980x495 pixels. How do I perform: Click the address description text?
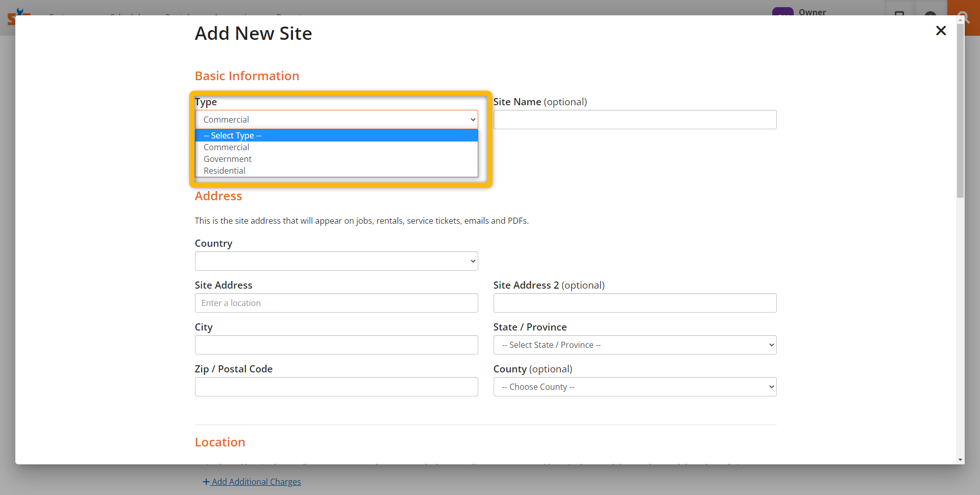[361, 221]
